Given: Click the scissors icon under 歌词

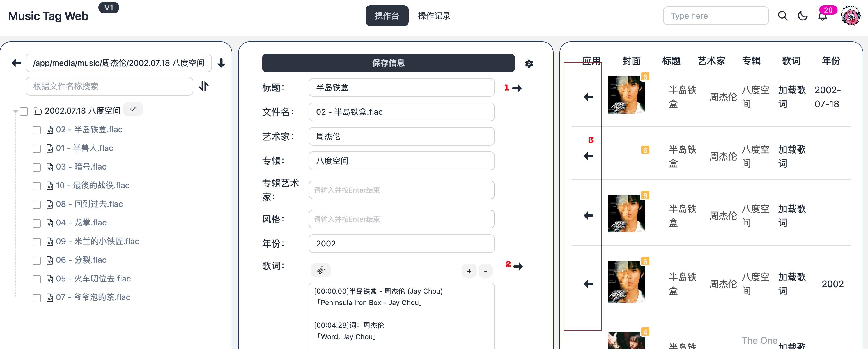Looking at the screenshot, I should point(320,270).
